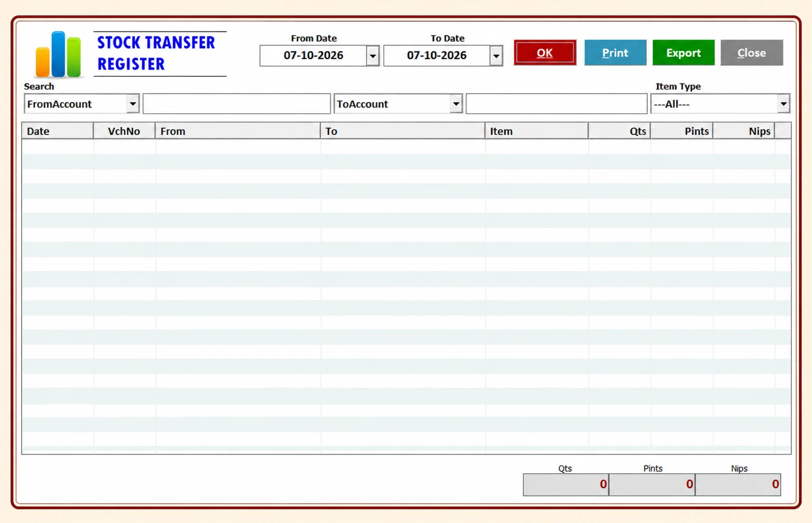Click the Qts column header
The width and height of the screenshot is (812, 523).
pos(619,131)
